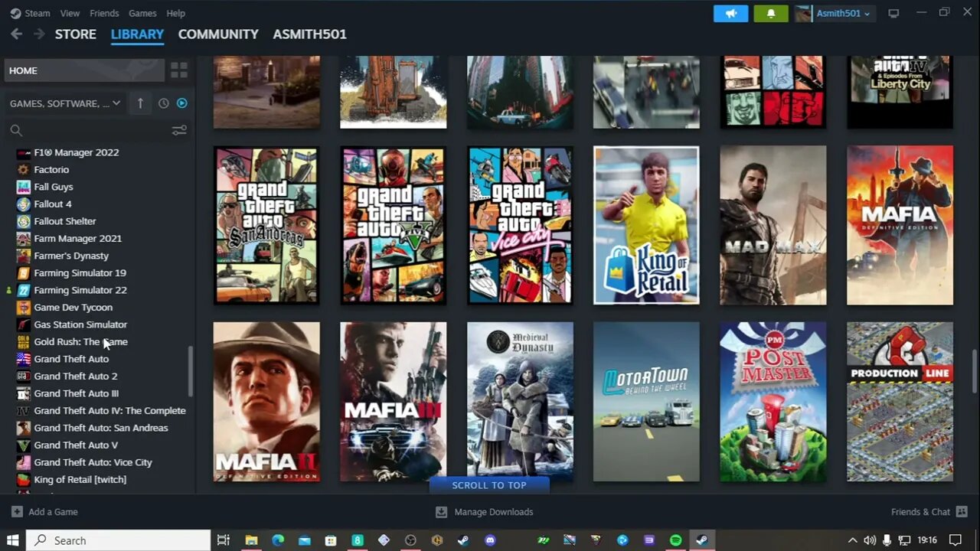Open Manage Downloads

point(485,512)
